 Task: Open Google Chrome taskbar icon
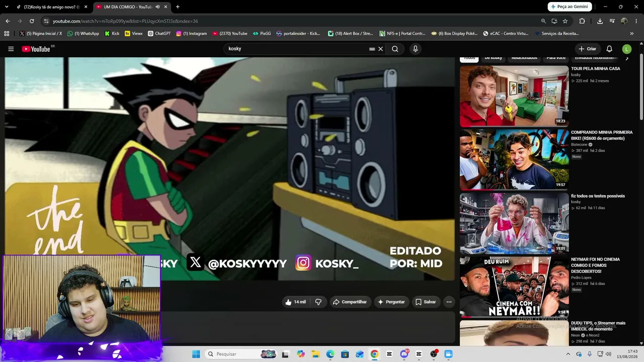click(x=374, y=354)
